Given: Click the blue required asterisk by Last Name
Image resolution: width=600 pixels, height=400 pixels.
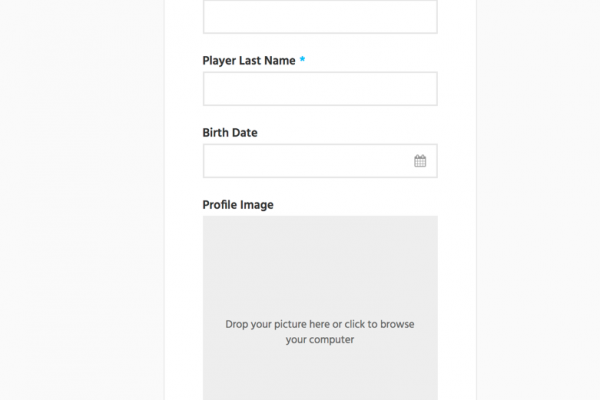Looking at the screenshot, I should click(x=302, y=59).
